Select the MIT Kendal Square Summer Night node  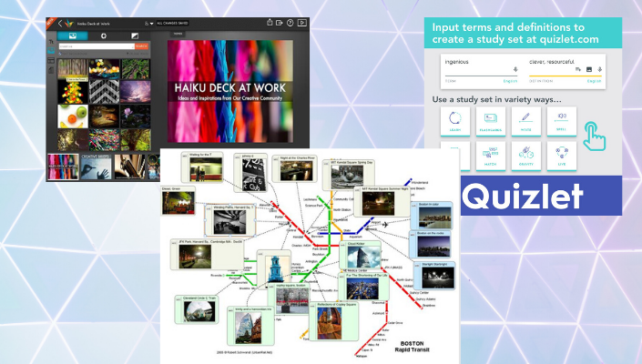pos(382,201)
